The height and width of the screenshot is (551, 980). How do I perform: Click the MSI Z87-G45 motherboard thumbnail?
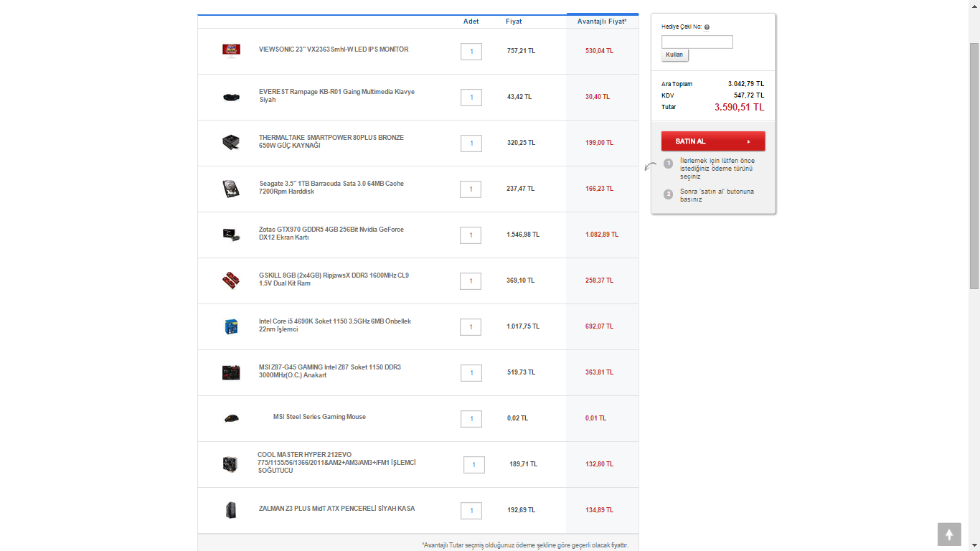[231, 372]
